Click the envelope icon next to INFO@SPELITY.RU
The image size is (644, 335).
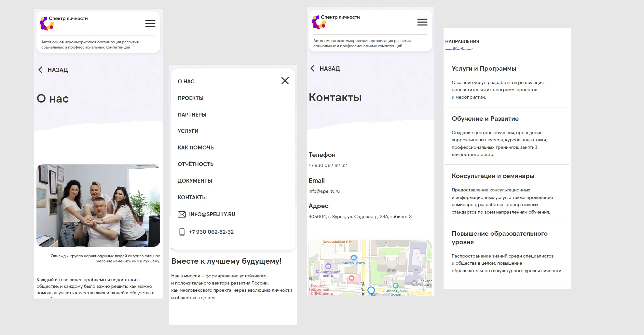(x=181, y=214)
